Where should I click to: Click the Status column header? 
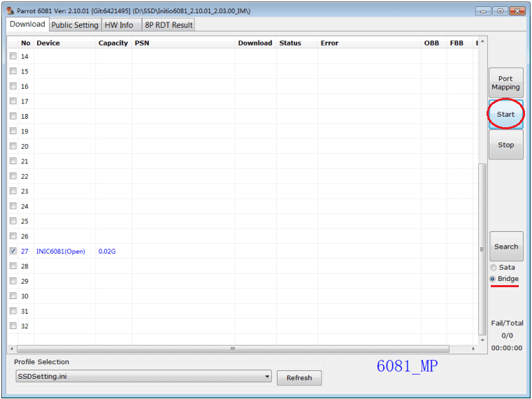[x=297, y=43]
